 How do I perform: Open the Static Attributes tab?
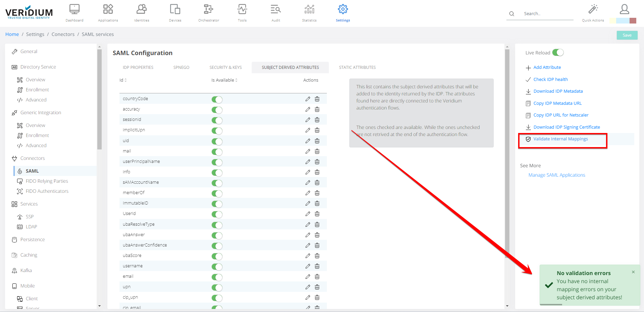[357, 68]
